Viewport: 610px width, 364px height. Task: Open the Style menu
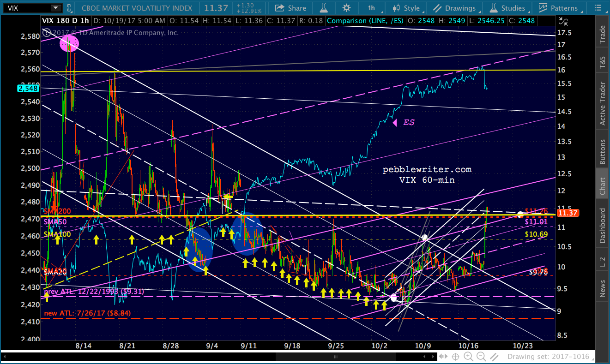tap(406, 8)
